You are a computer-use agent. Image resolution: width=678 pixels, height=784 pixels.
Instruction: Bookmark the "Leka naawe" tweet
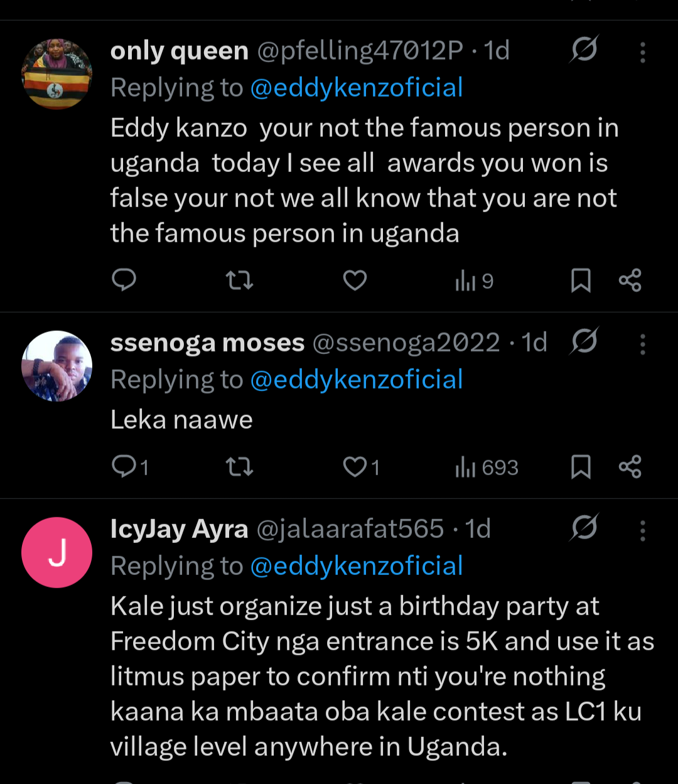coord(581,467)
